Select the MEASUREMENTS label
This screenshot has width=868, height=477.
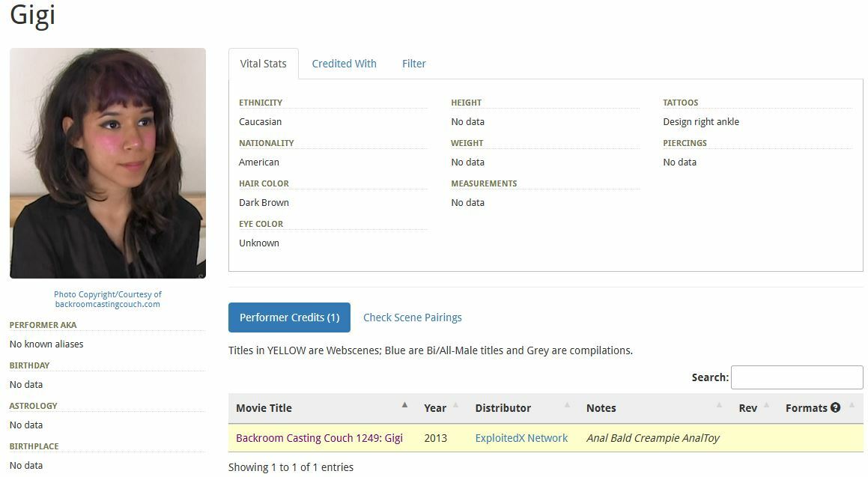pyautogui.click(x=484, y=183)
